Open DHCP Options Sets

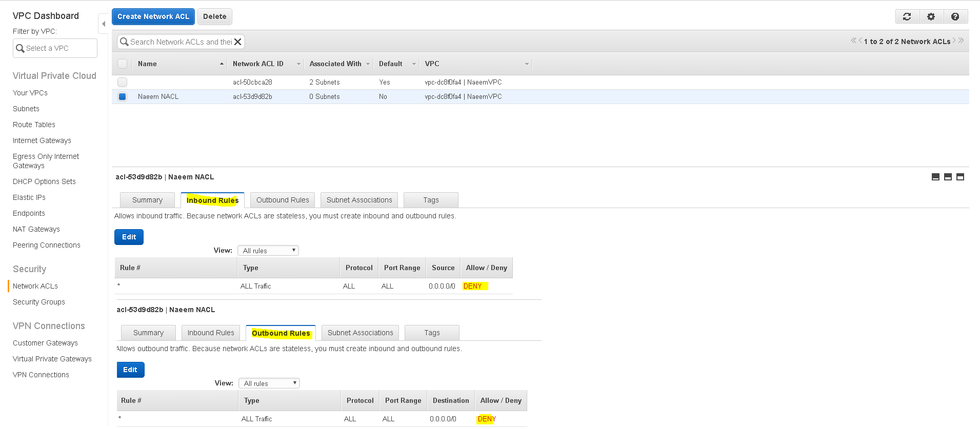44,181
